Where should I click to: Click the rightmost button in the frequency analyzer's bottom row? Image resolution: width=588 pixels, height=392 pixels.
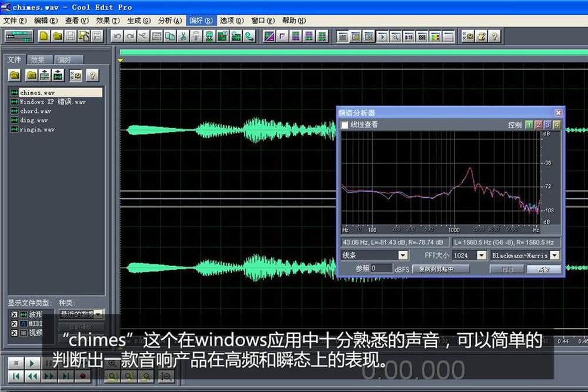544,269
